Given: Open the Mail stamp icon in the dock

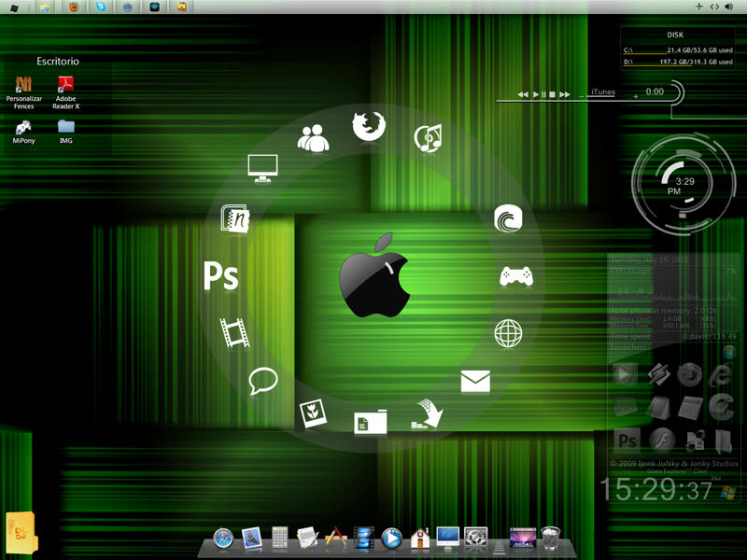Looking at the screenshot, I should tap(251, 539).
